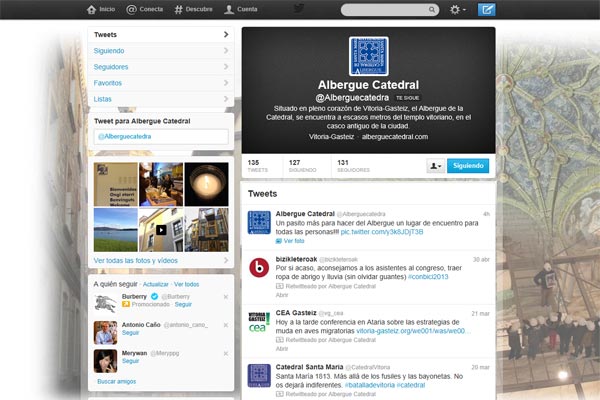This screenshot has height=400, width=600.
Task: Dismiss the Burberry follow suggestion
Action: pyautogui.click(x=225, y=297)
